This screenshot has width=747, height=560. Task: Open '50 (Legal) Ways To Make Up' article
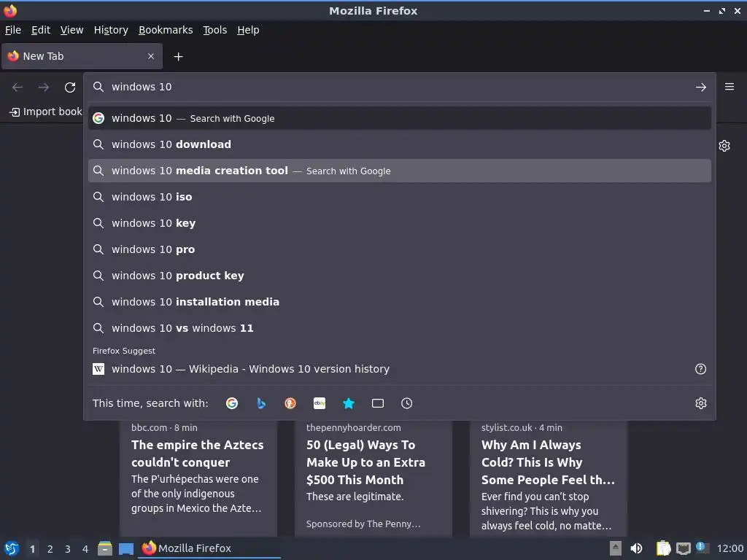(373, 478)
